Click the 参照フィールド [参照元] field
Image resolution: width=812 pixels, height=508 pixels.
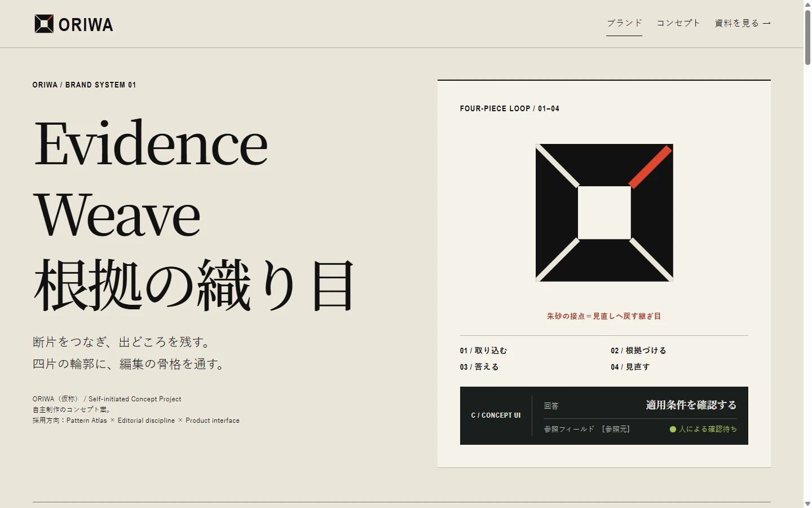[587, 429]
